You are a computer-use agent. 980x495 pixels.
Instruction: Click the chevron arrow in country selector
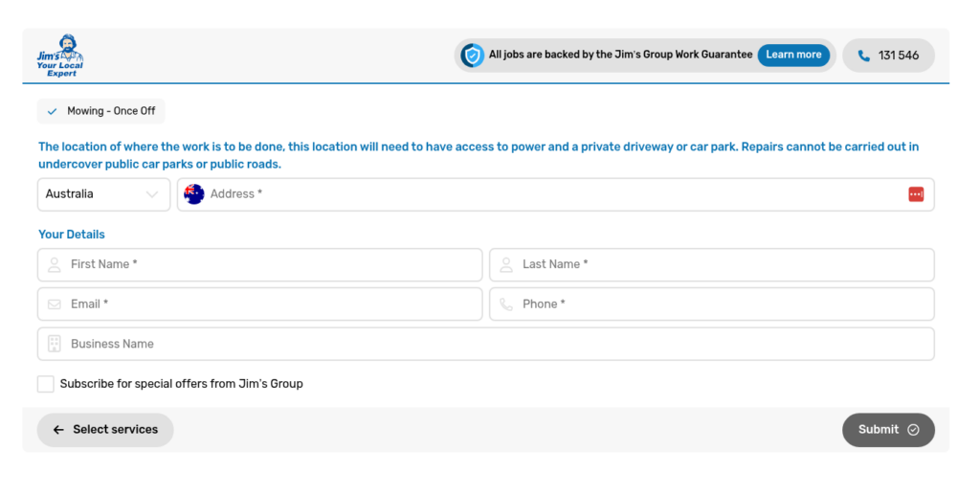point(152,194)
